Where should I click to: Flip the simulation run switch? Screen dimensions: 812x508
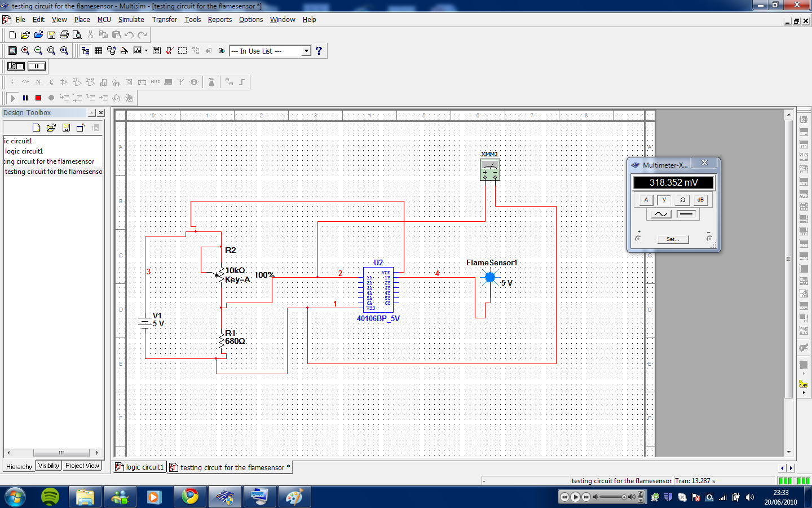click(x=16, y=66)
